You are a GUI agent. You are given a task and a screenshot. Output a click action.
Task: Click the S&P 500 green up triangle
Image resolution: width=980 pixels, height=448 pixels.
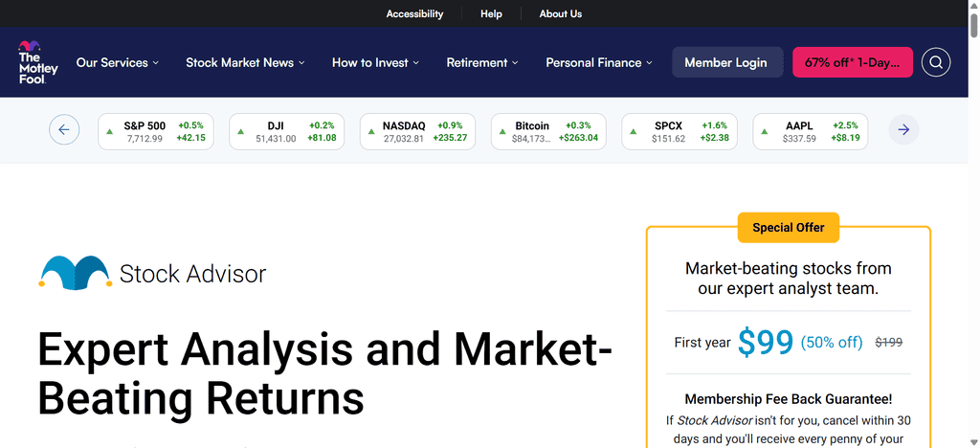point(110,132)
